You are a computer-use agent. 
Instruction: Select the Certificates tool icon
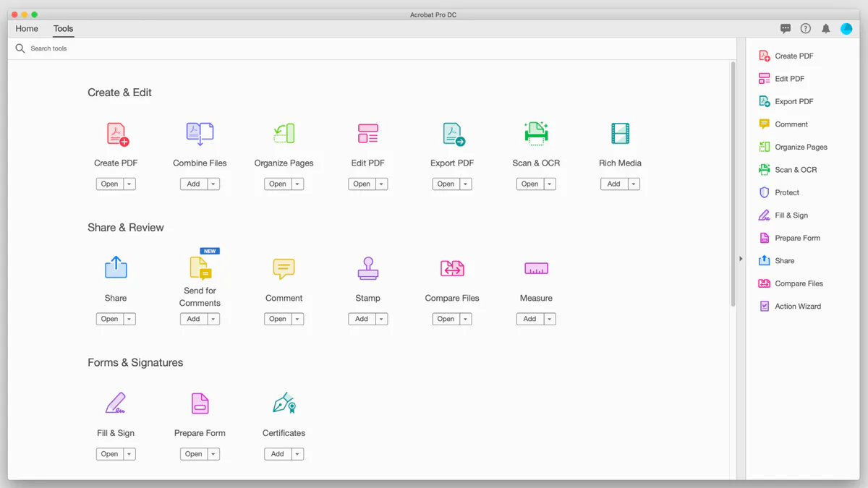[x=284, y=403]
